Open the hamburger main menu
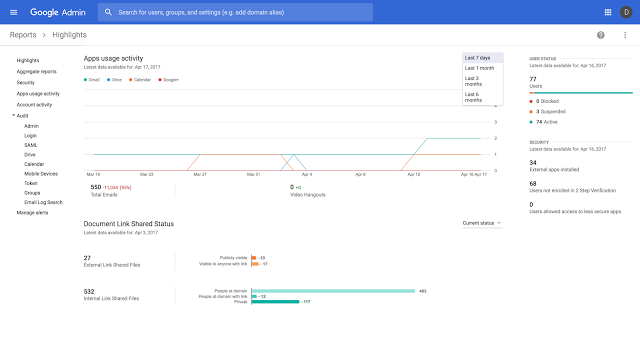The height and width of the screenshot is (362, 640). (13, 12)
